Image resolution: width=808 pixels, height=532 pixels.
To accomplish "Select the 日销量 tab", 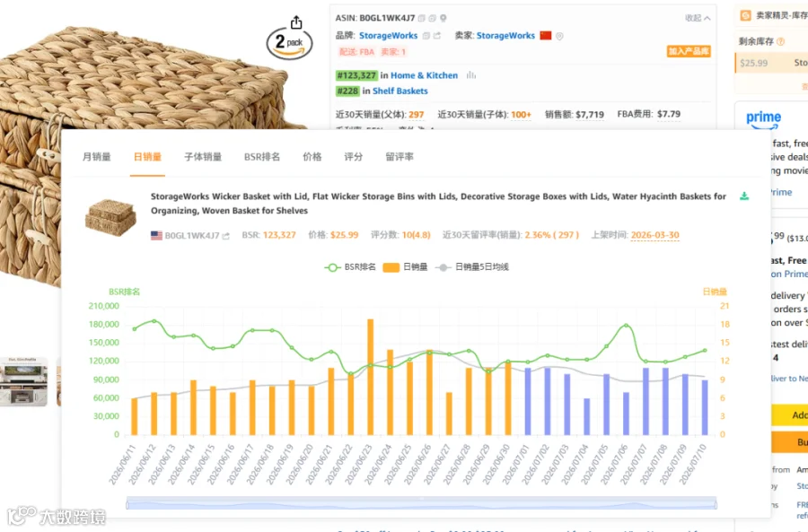I will point(147,157).
